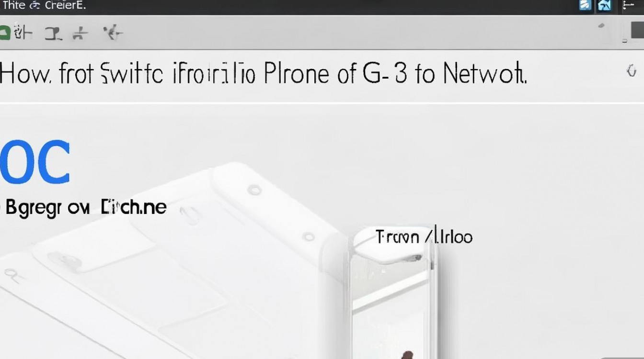Click the heading "How. frot Switfc ... Netwot."
644x359 pixels.
[x=263, y=73]
